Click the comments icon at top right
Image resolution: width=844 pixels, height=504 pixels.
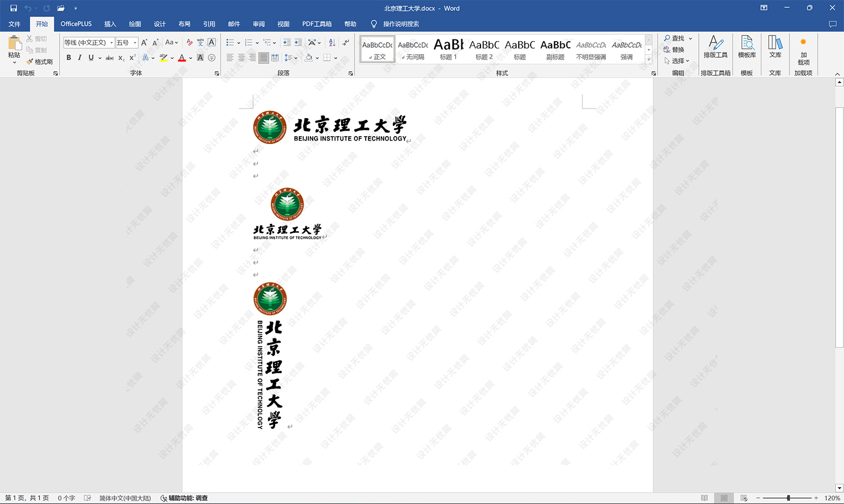pos(833,24)
